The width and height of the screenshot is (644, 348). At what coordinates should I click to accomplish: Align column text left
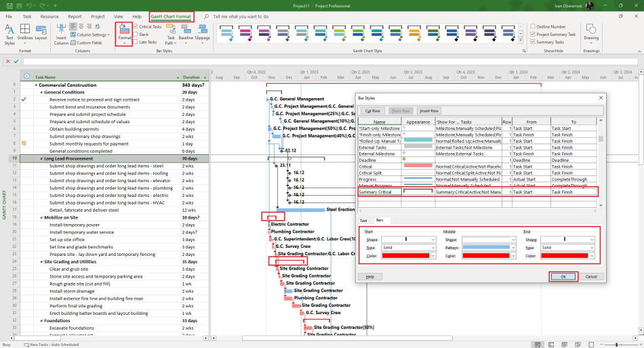tap(73, 26)
